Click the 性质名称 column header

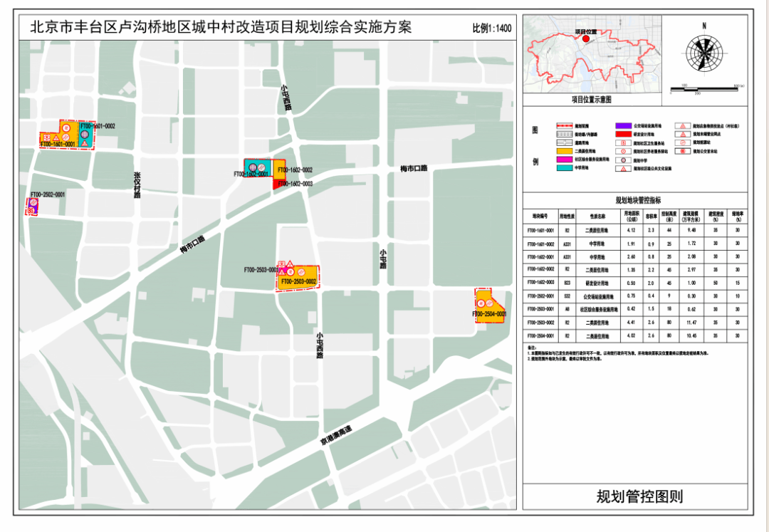597,216
